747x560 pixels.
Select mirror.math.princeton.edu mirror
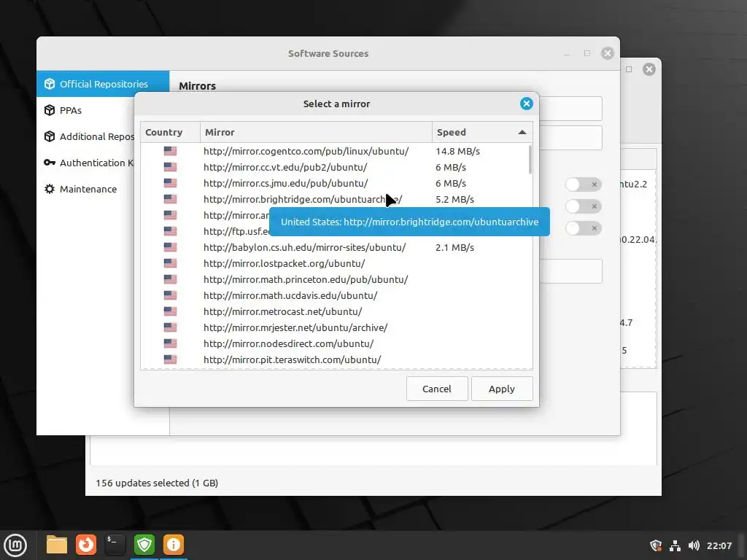[x=336, y=279]
